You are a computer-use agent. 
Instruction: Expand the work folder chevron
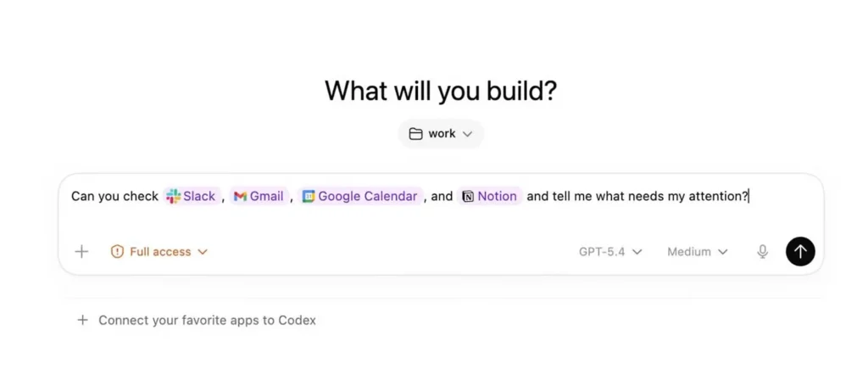click(468, 134)
